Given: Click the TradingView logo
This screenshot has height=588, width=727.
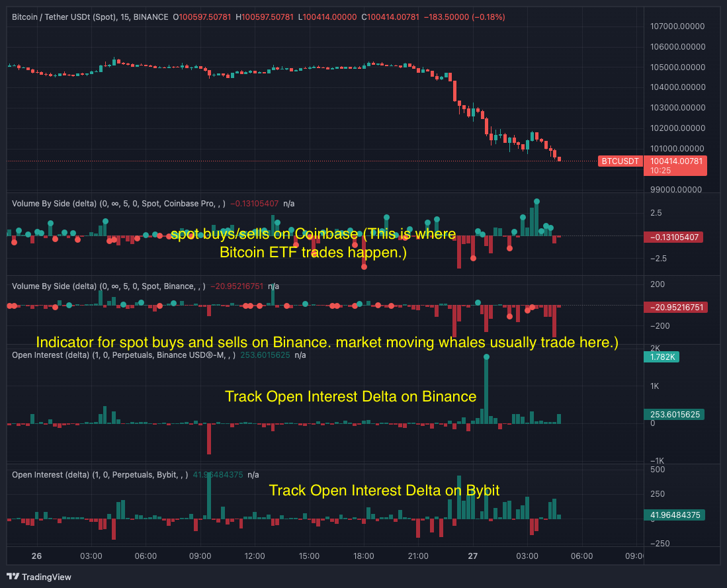Looking at the screenshot, I should pyautogui.click(x=39, y=577).
